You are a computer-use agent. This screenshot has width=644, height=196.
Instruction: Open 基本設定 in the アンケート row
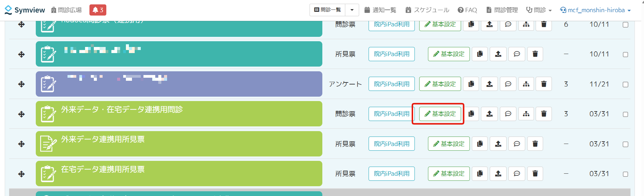[x=440, y=84]
